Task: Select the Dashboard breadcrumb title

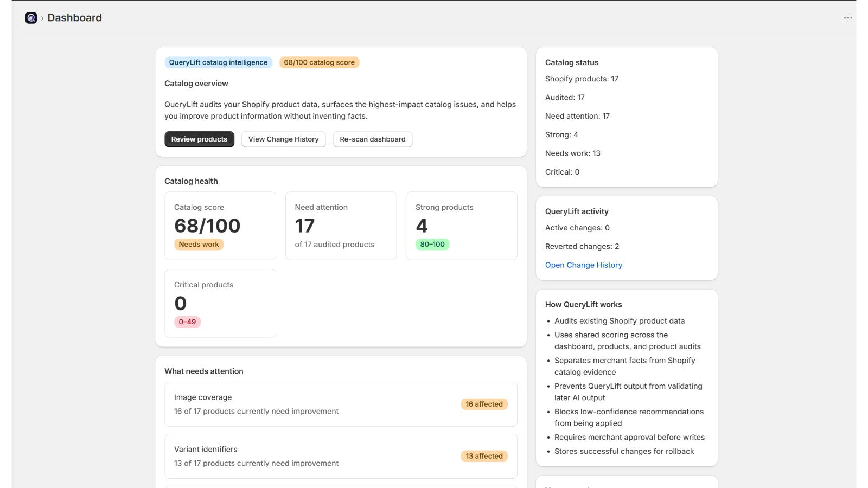Action: pyautogui.click(x=75, y=18)
